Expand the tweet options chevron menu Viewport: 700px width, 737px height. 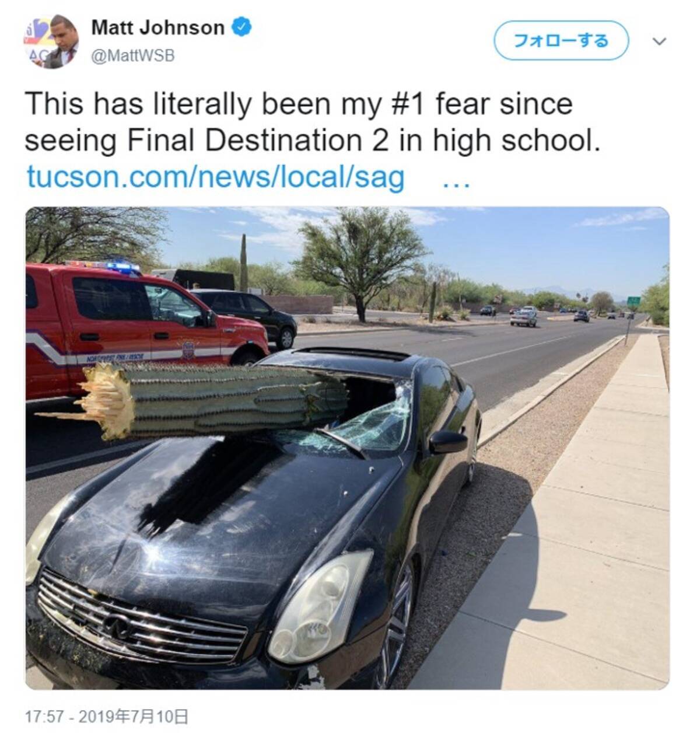[x=659, y=41]
